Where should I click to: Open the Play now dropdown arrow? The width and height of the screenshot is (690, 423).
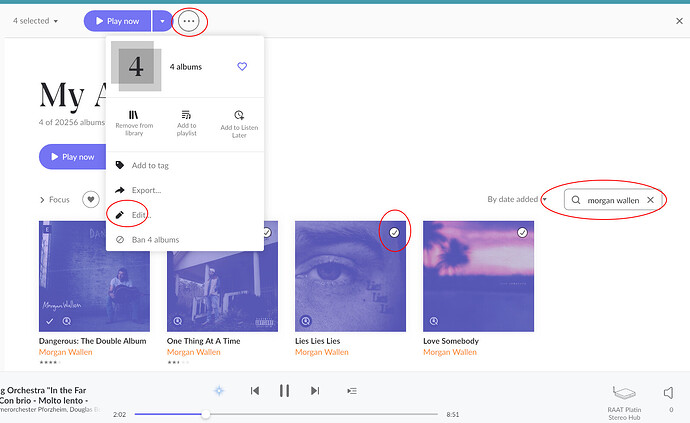point(162,21)
